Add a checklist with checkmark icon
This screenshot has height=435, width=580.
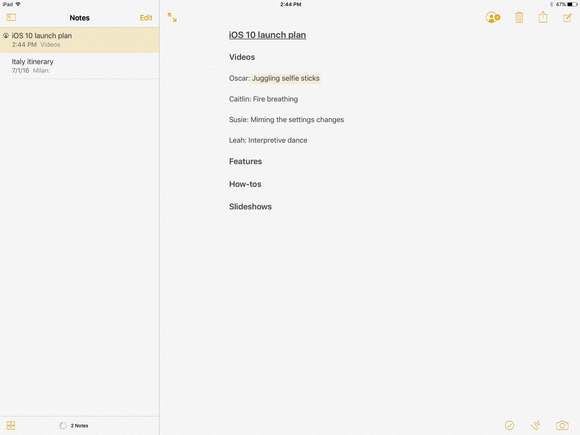pos(509,425)
